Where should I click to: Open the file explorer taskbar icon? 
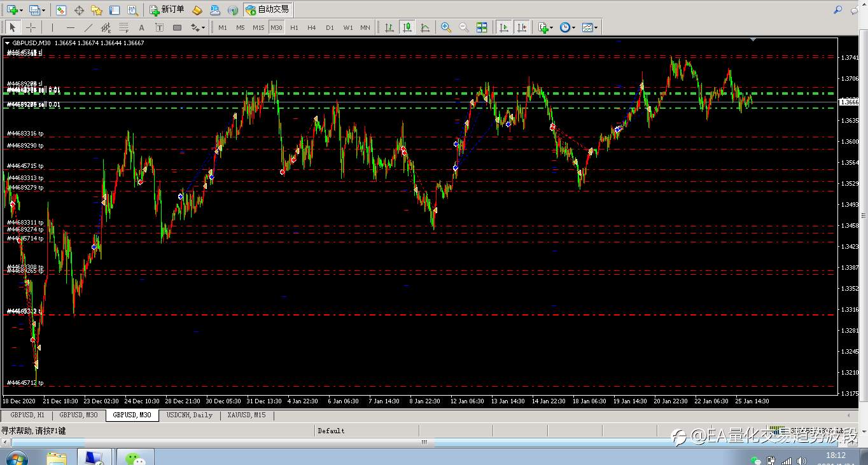(57, 457)
